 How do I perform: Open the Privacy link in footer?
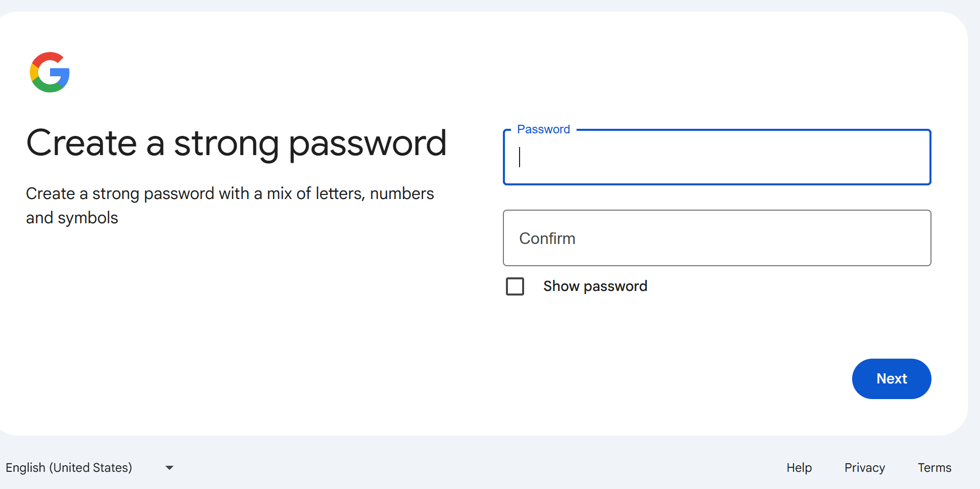(x=864, y=468)
